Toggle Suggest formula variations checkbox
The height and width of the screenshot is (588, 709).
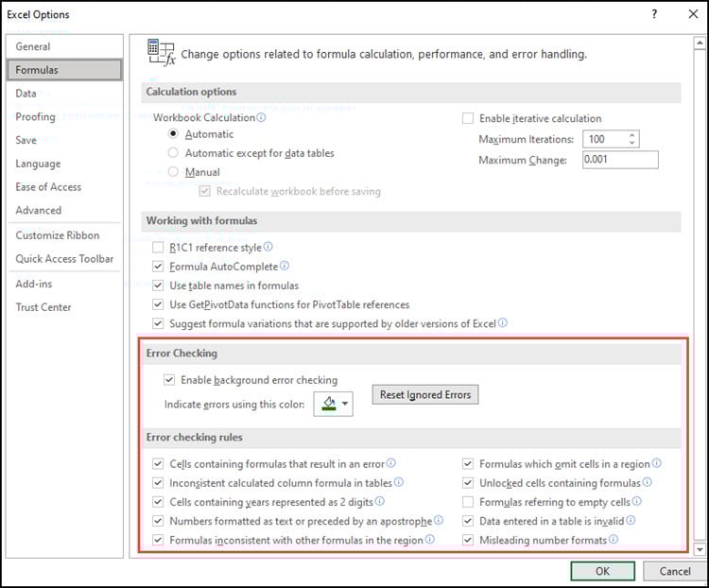tap(158, 323)
